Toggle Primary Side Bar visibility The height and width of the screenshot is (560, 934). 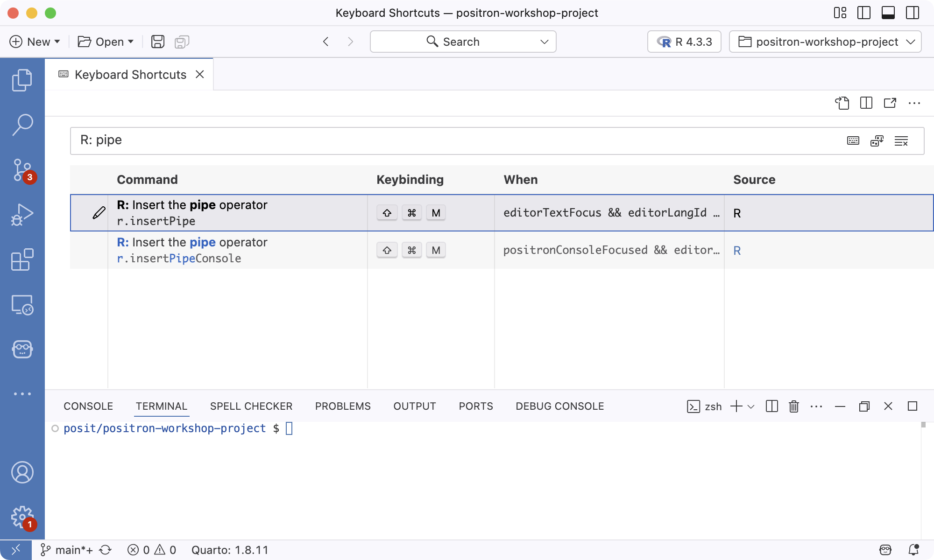864,13
